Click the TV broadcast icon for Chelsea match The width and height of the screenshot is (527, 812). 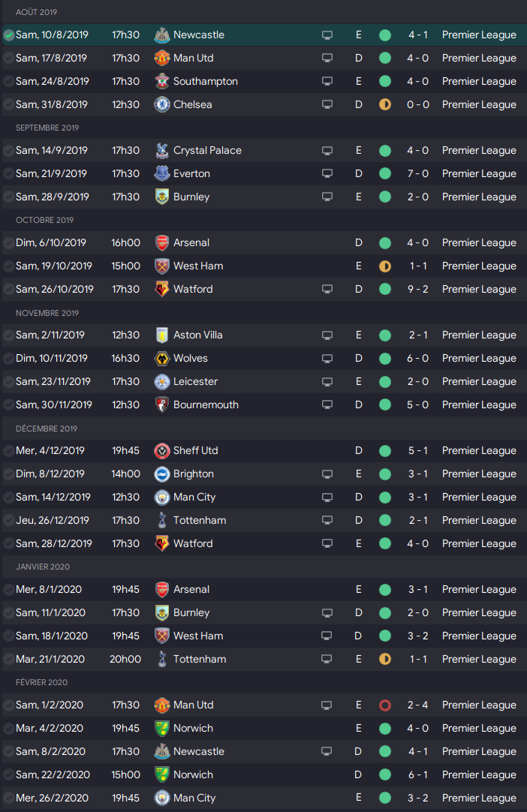tap(327, 104)
